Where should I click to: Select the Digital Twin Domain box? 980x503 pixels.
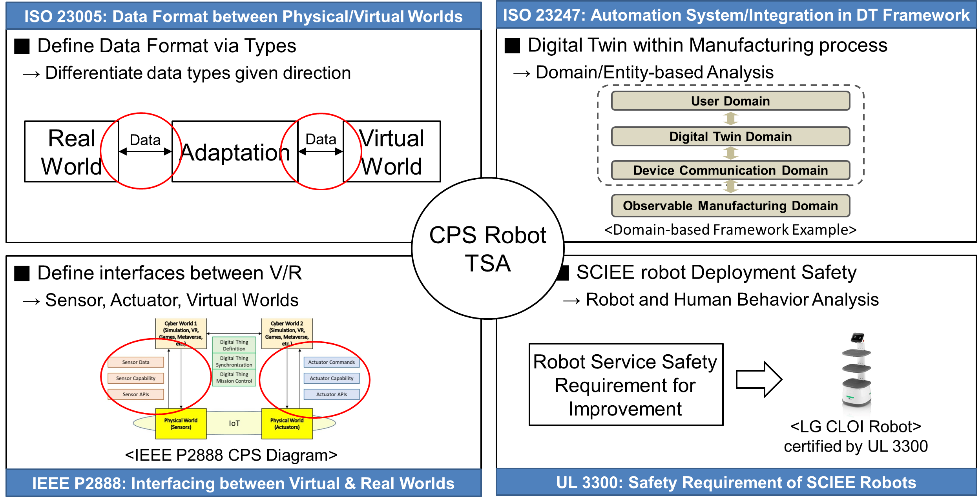[x=730, y=137]
